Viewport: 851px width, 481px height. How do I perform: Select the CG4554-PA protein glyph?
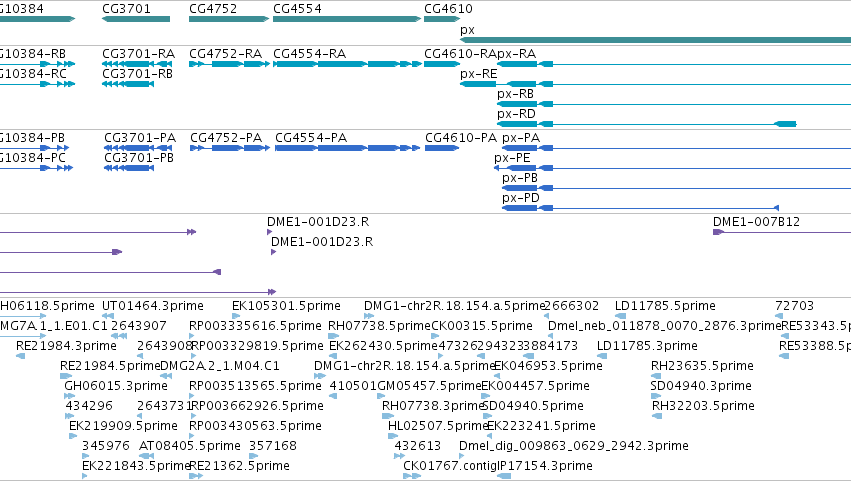(347, 148)
